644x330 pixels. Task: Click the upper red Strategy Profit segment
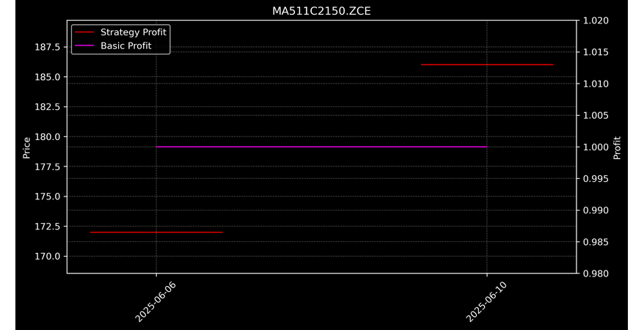[x=487, y=65]
